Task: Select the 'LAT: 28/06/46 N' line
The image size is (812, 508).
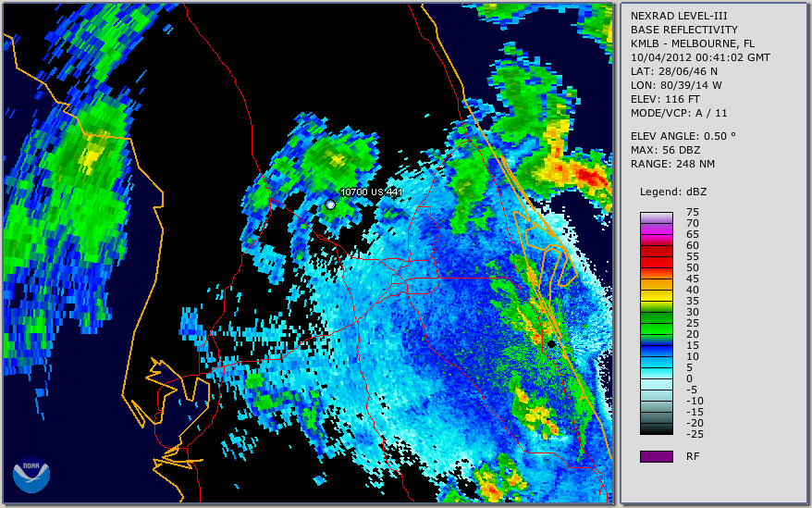Action: click(x=673, y=71)
